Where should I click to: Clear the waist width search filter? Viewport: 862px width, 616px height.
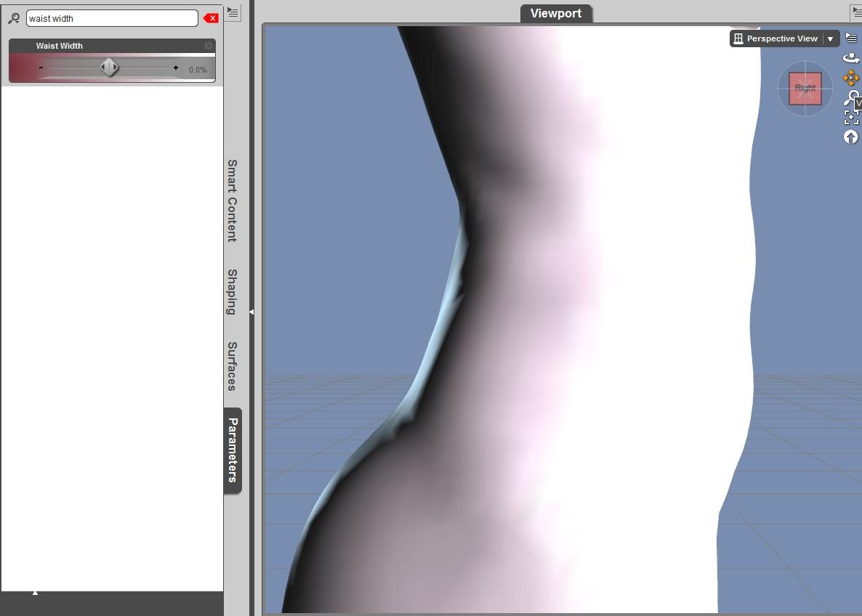click(x=211, y=18)
